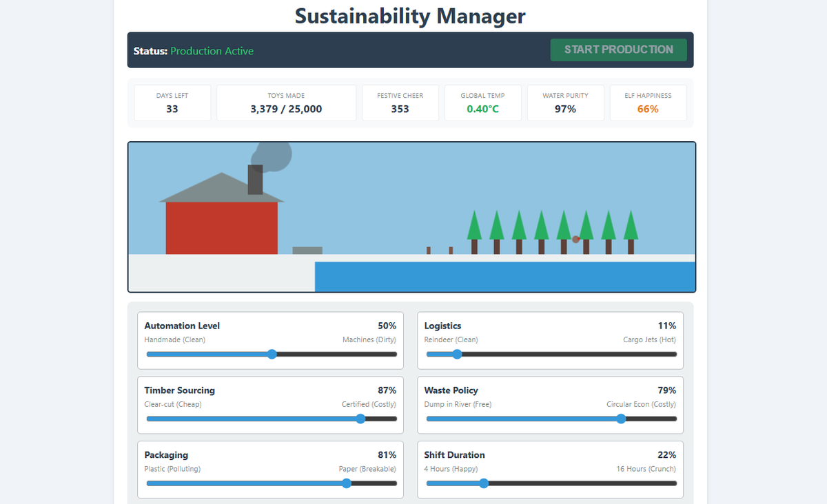
Task: Adjust the Timber Sourcing slider
Action: click(x=272, y=419)
